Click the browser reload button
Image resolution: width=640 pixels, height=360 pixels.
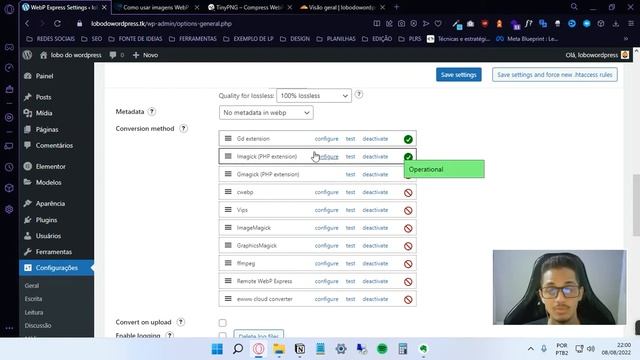[x=57, y=24]
